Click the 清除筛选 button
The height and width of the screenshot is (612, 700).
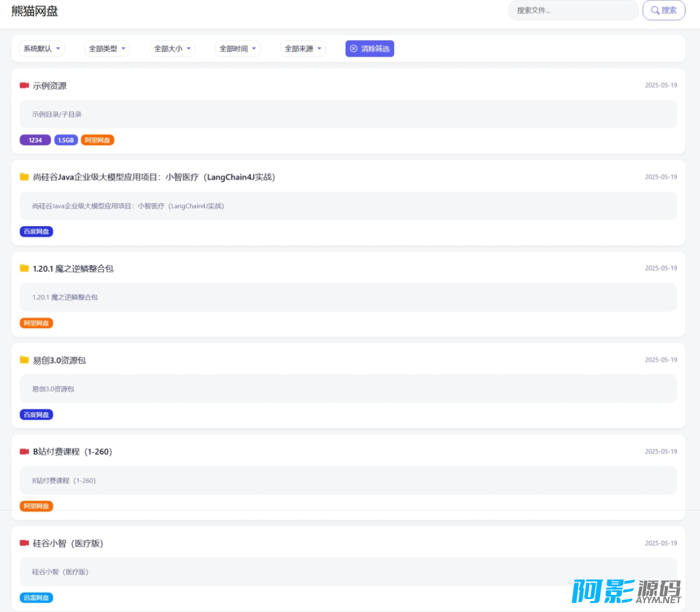pyautogui.click(x=370, y=49)
